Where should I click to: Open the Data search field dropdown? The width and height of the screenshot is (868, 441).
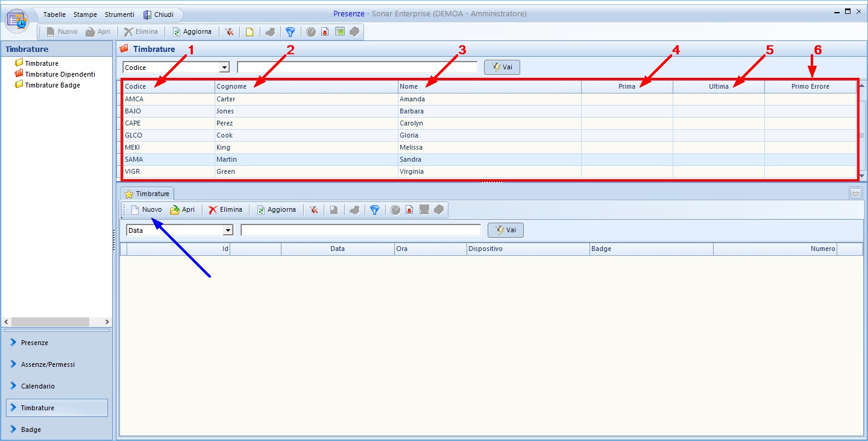(228, 230)
